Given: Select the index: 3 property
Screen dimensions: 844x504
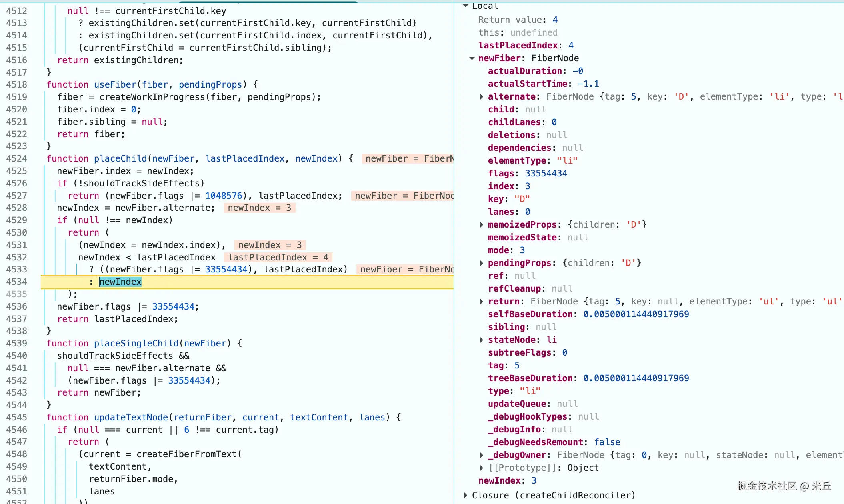Looking at the screenshot, I should (509, 186).
